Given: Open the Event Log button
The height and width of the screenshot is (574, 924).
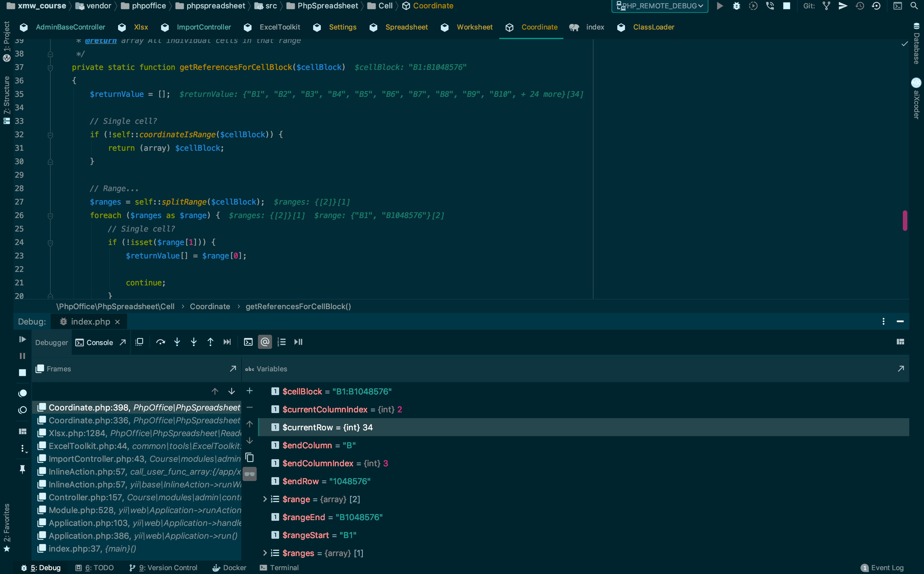Looking at the screenshot, I should point(882,568).
